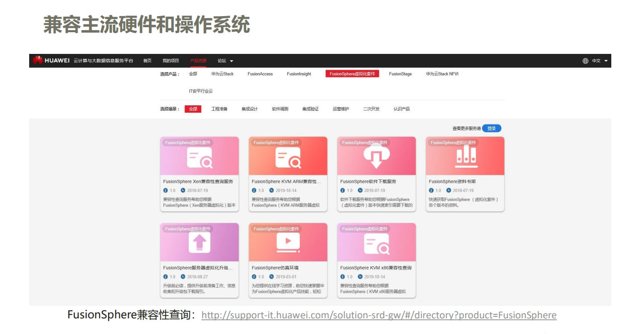Viewport: 644px width, 334px height.
Task: Choose the IT安平行业云 product filter
Action: pos(201,91)
